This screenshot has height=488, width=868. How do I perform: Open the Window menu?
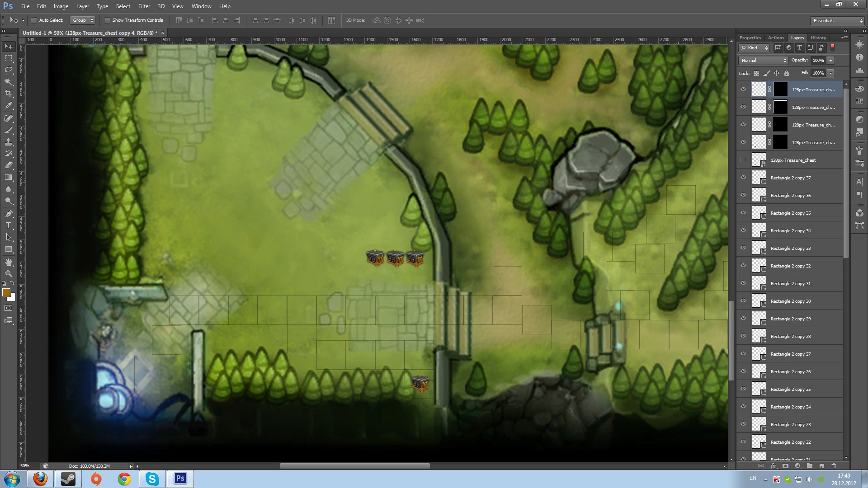pyautogui.click(x=201, y=6)
